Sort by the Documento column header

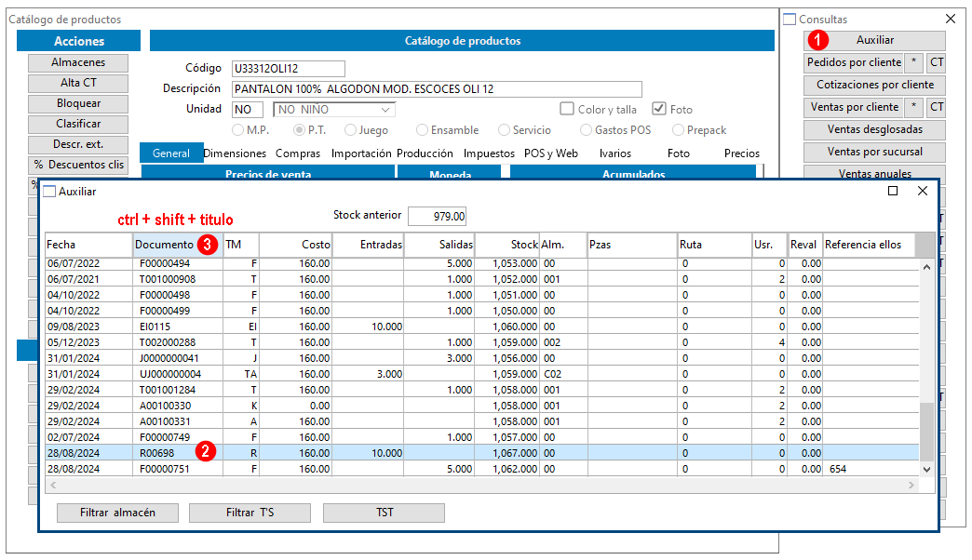pos(178,245)
